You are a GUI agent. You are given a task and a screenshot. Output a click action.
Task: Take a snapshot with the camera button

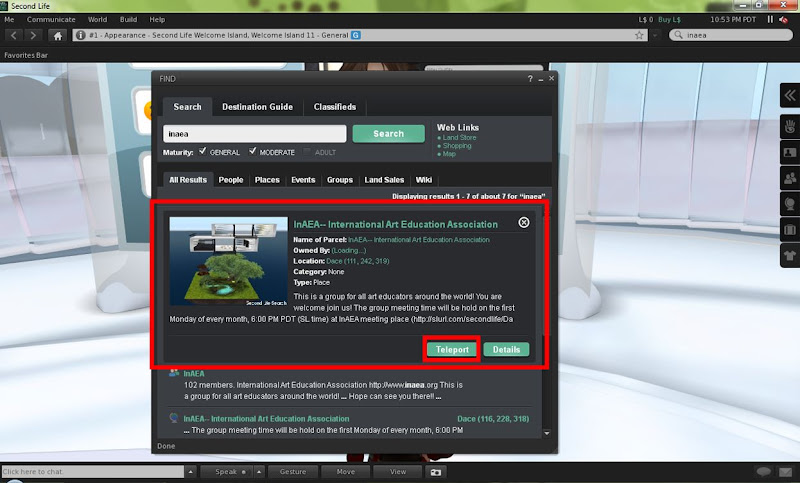pyautogui.click(x=436, y=472)
